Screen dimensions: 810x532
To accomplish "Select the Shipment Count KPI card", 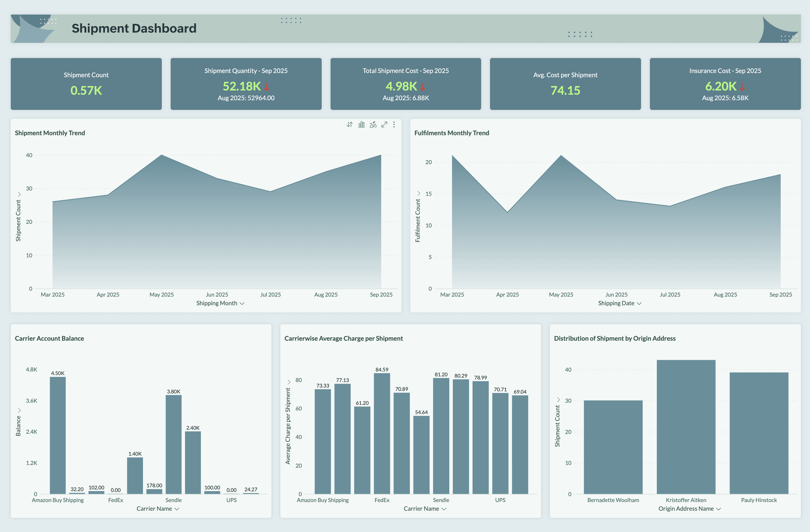I will [x=86, y=84].
